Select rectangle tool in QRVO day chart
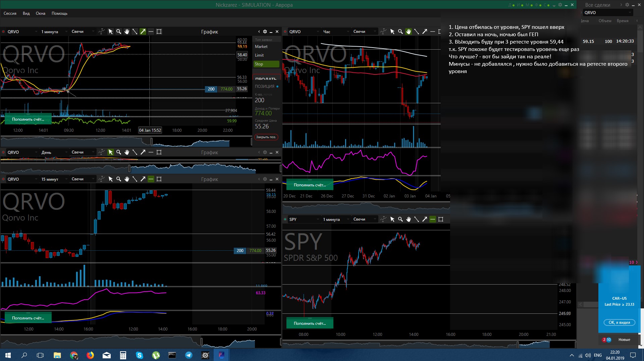644x361 pixels. [x=159, y=152]
